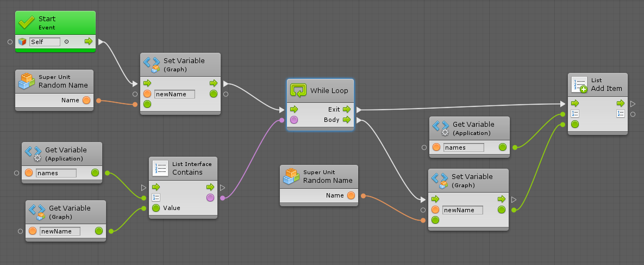644x265 pixels.
Task: Click the While Loop node icon
Action: pos(298,90)
